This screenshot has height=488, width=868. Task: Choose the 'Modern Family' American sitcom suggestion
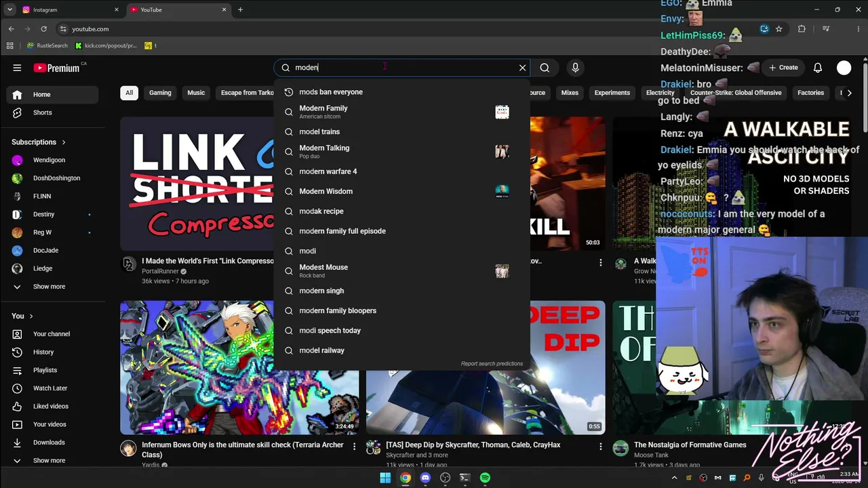click(x=402, y=112)
